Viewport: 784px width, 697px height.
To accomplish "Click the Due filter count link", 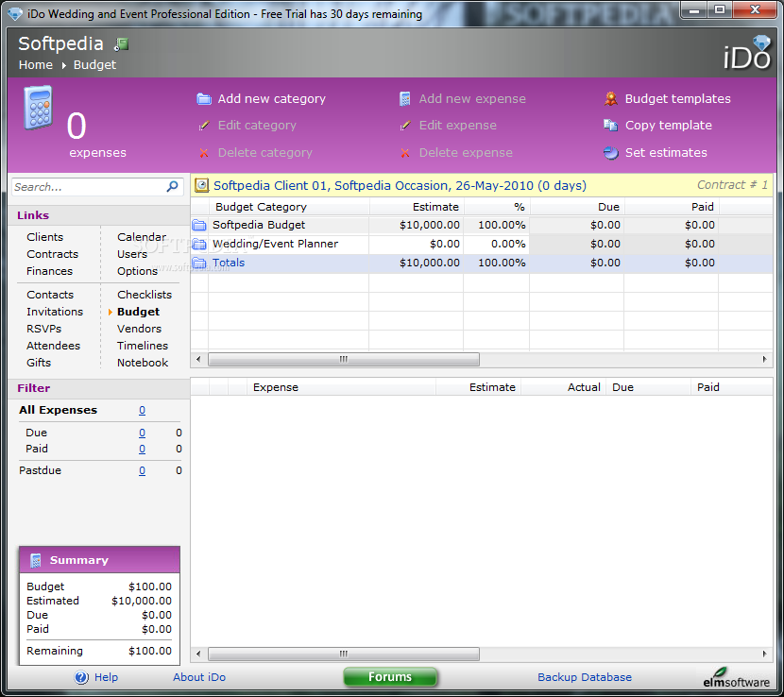I will pyautogui.click(x=142, y=433).
